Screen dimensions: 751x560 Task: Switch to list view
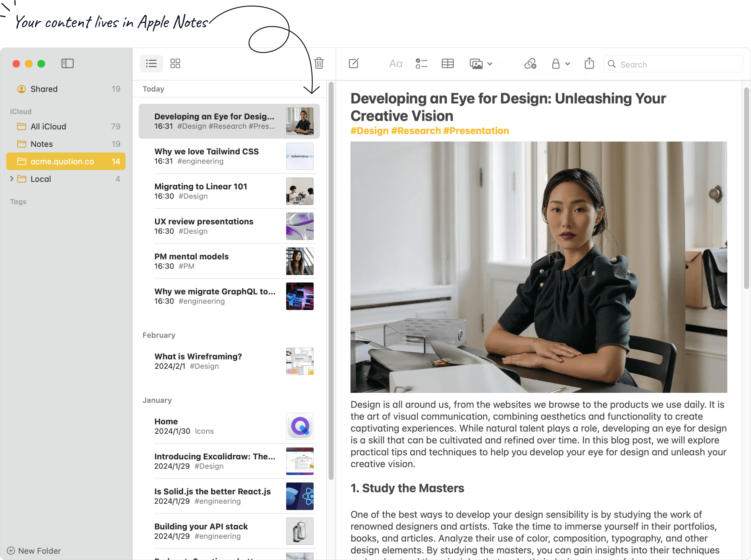coord(151,63)
